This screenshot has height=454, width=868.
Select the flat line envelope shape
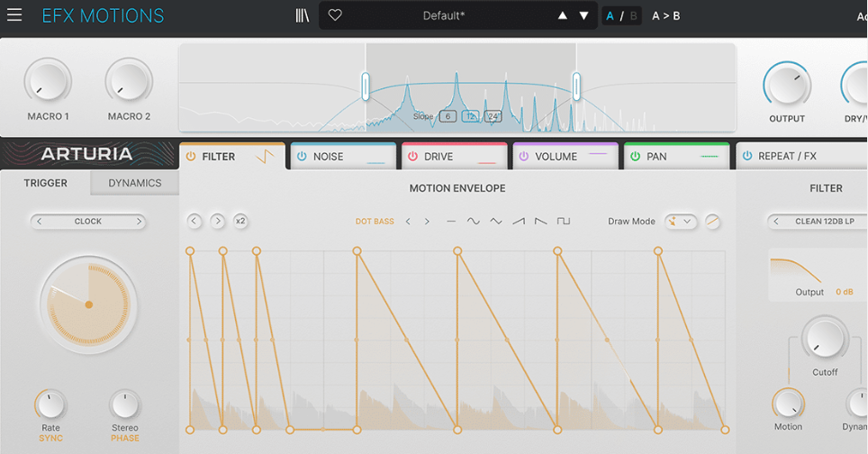coord(451,222)
